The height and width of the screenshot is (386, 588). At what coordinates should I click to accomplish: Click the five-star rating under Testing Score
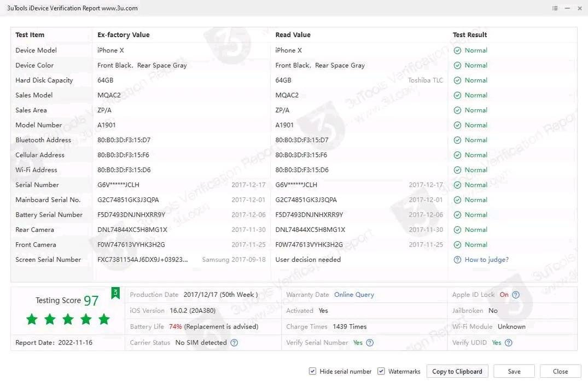coord(68,319)
